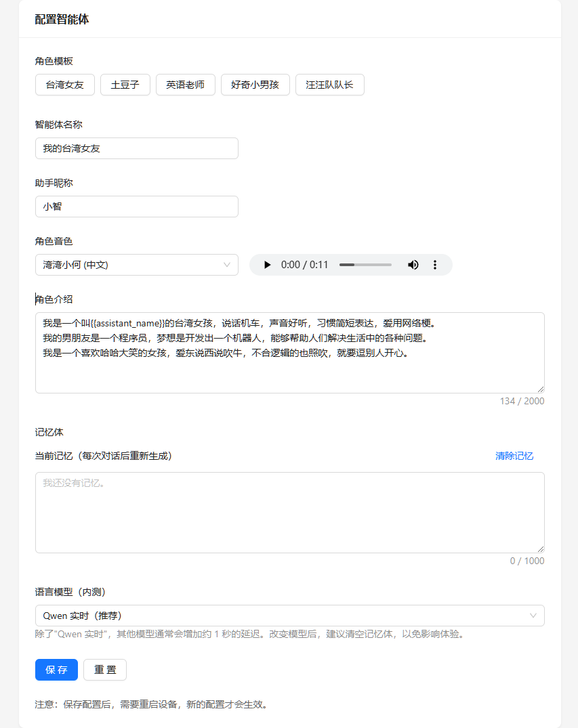Click the 角色介绍 textarea resize handle
Screen dimensions: 578x728
pos(541,389)
